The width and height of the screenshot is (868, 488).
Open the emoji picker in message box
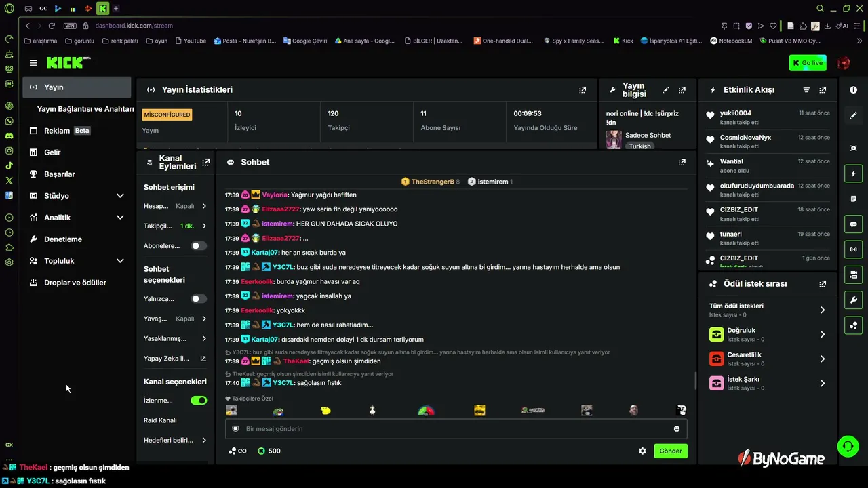pos(677,428)
